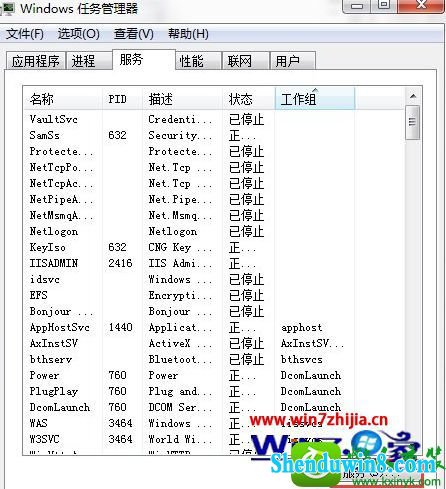Open the 帮助(H) menu
The width and height of the screenshot is (446, 489).
[188, 34]
